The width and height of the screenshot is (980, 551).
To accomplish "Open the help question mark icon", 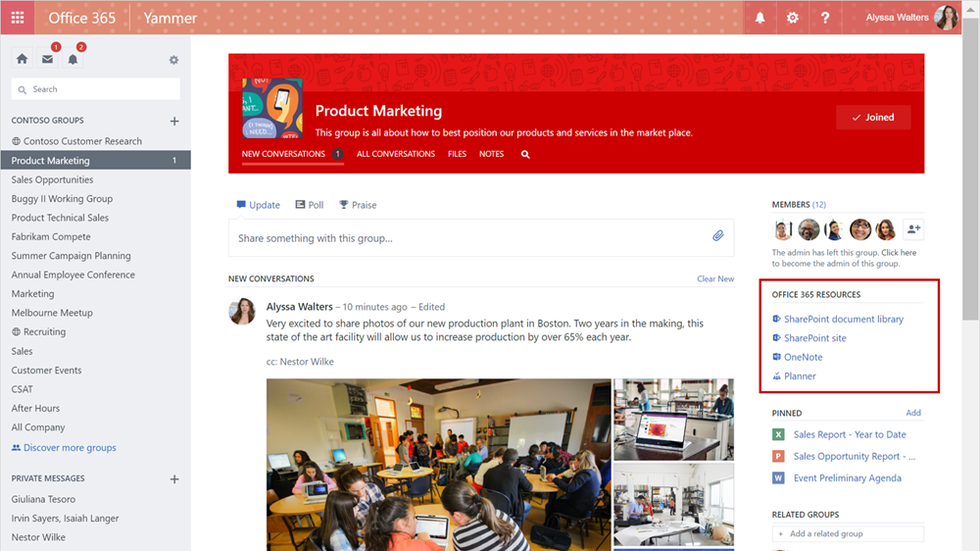I will coord(825,18).
